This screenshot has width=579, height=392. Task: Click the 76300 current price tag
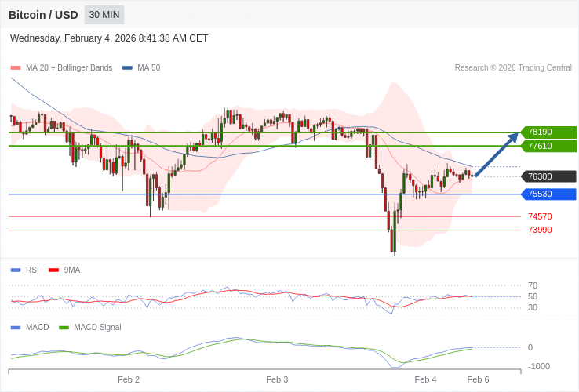click(548, 176)
